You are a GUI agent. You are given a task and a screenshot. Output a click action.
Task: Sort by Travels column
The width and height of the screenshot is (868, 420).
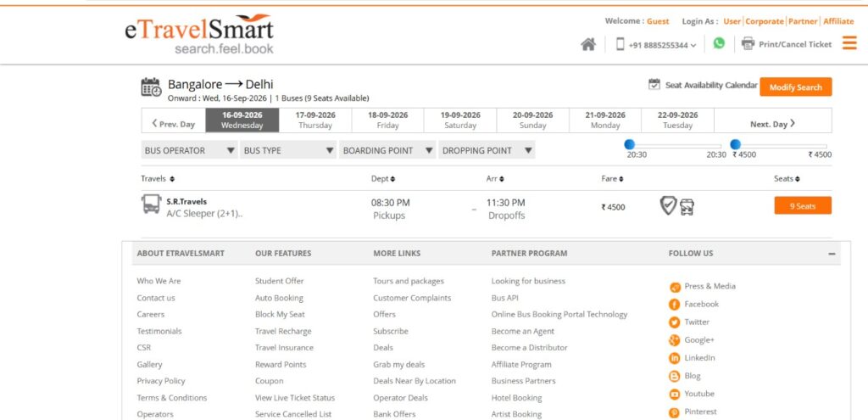click(158, 179)
